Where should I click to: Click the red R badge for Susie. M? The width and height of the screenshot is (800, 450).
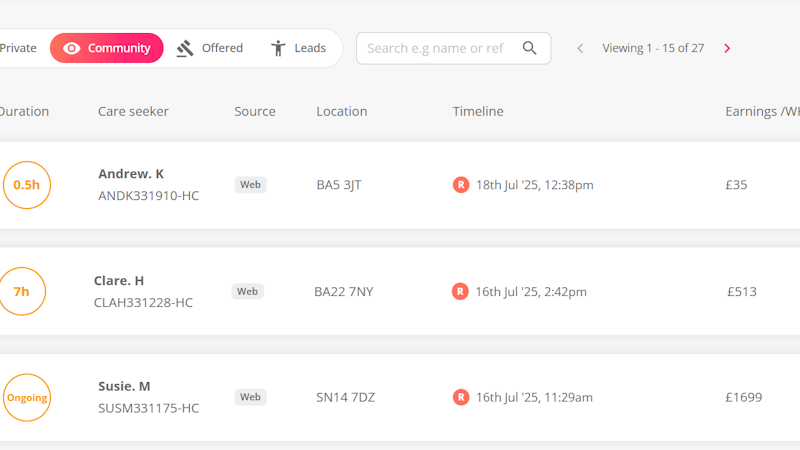click(461, 397)
